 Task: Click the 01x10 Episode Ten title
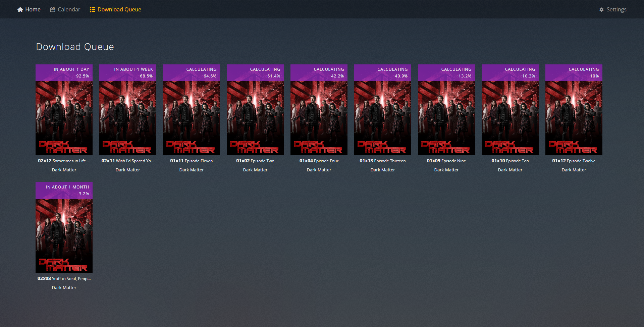[510, 161]
